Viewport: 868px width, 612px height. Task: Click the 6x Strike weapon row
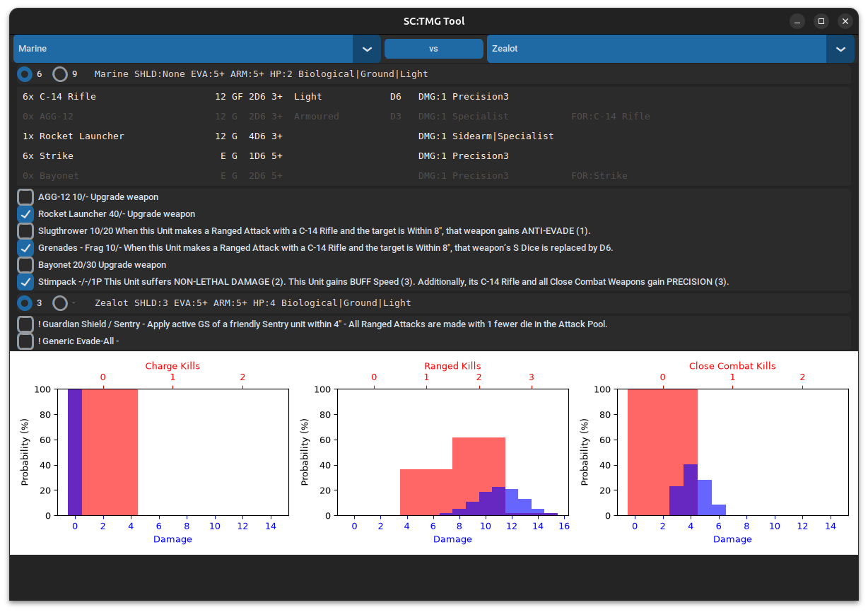click(x=434, y=156)
